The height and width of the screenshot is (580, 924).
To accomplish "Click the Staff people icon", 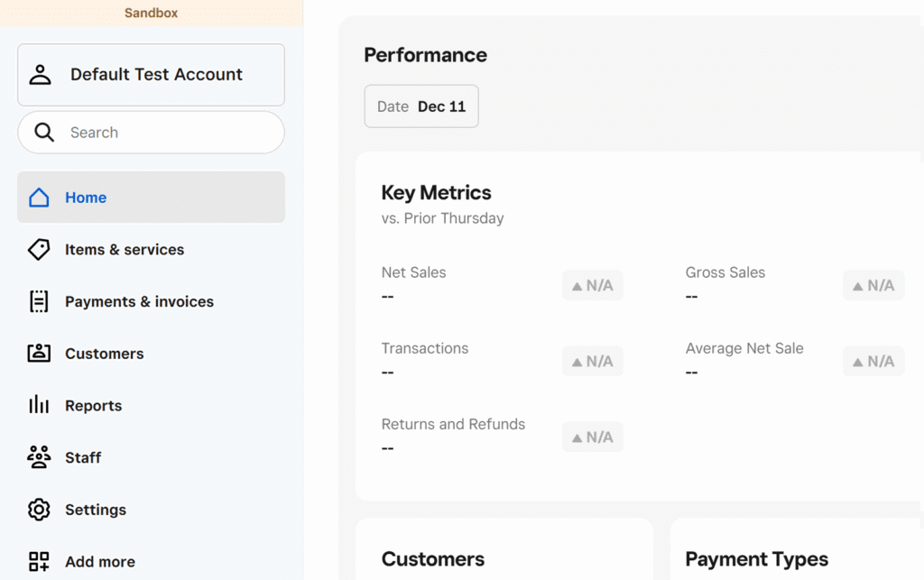I will pos(39,457).
